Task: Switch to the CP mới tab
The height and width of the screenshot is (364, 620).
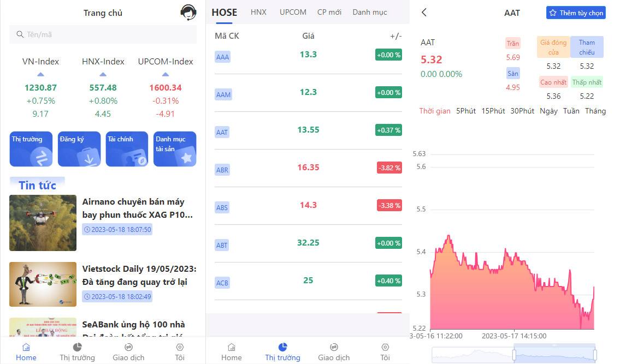Action: point(329,12)
